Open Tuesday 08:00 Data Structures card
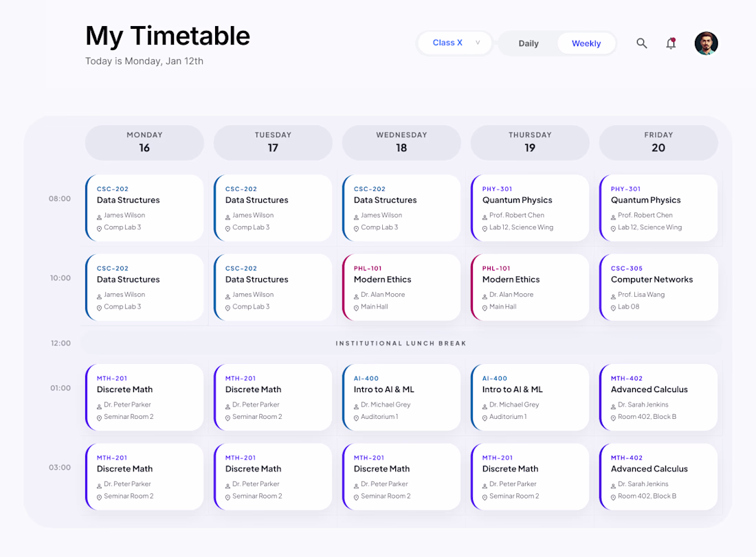Viewport: 756px width, 557px height. 273,208
